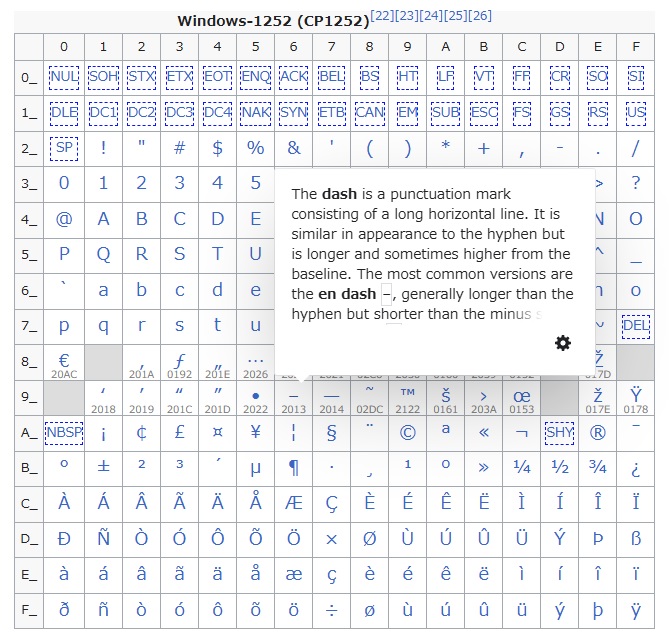This screenshot has width=669, height=633.
Task: Click the three quarters ¾ cell
Action: pyautogui.click(x=597, y=469)
